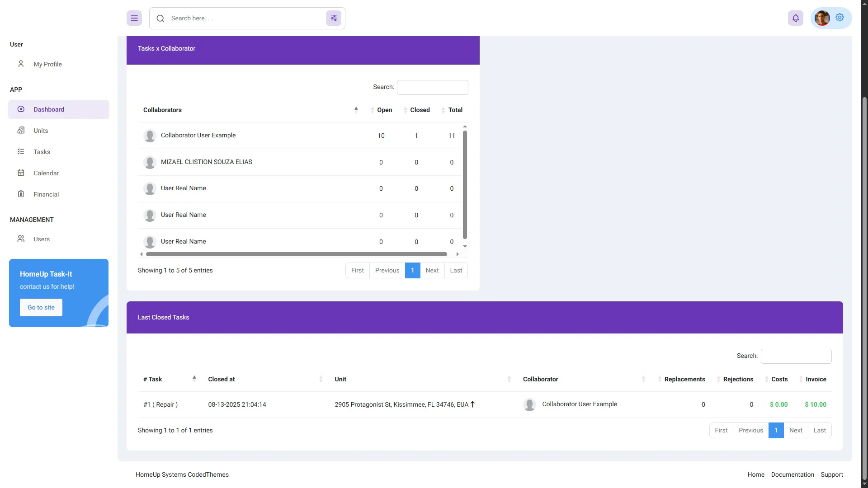
Task: Click the Tasks checklist icon
Action: pos(21,151)
